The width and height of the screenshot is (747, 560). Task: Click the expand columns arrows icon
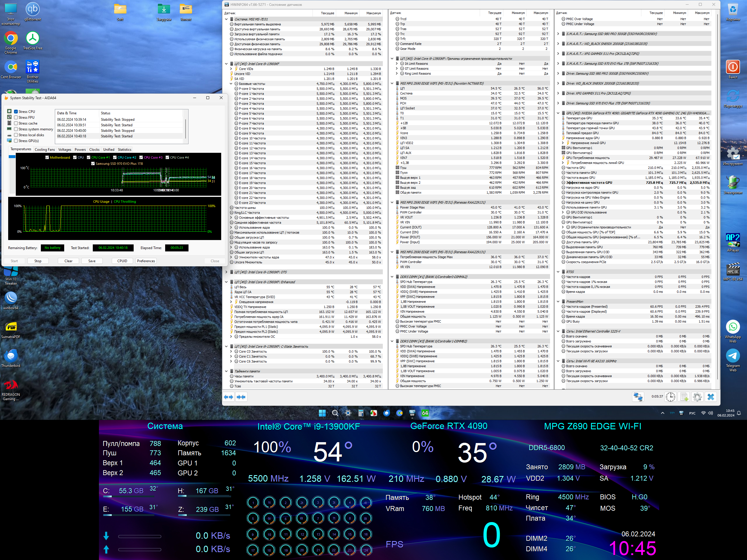point(229,397)
